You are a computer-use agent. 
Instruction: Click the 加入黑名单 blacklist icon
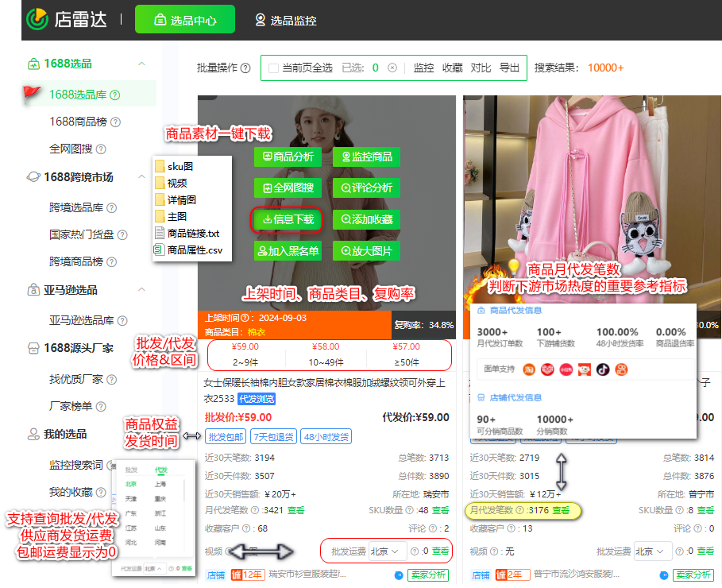[x=288, y=250]
